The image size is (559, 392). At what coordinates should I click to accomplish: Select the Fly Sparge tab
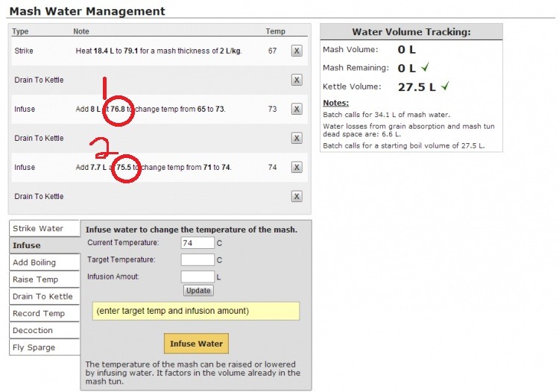[44, 347]
